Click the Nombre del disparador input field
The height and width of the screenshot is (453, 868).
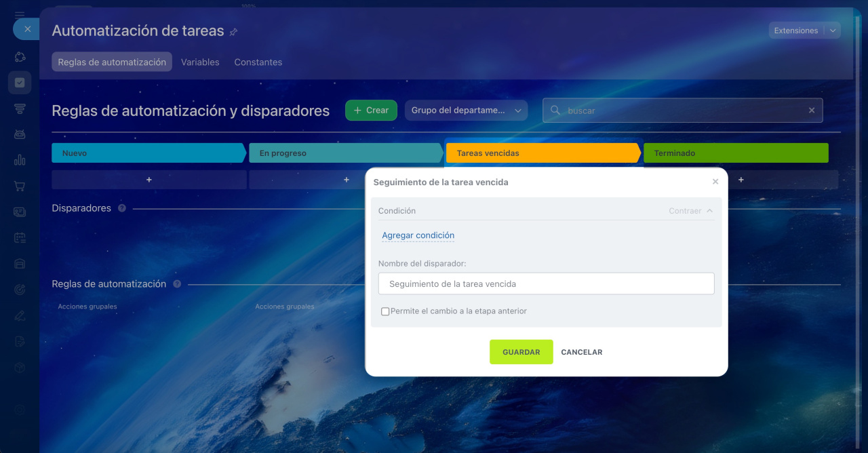[x=546, y=283]
